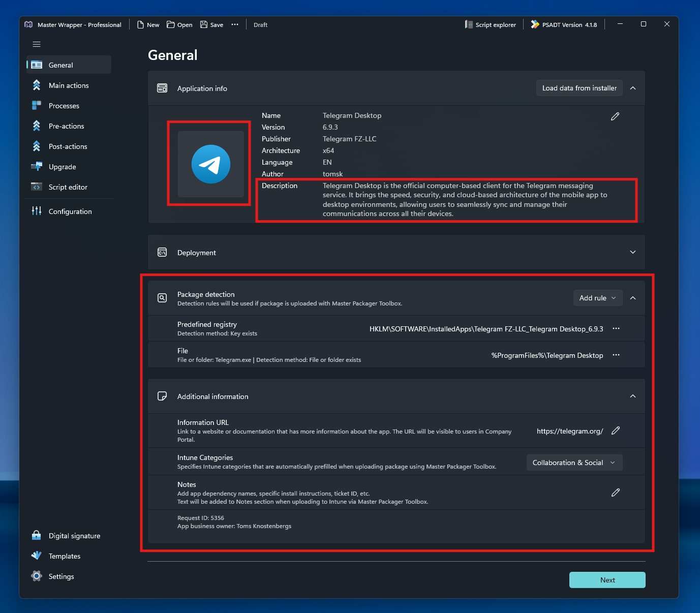
Task: Open Script editor from the sidebar
Action: (69, 187)
